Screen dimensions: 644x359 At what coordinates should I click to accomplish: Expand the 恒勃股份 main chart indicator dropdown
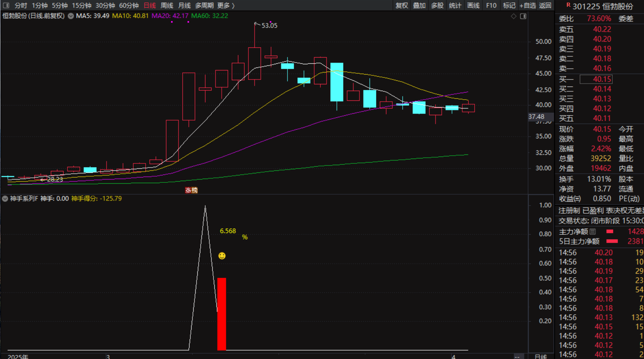71,16
